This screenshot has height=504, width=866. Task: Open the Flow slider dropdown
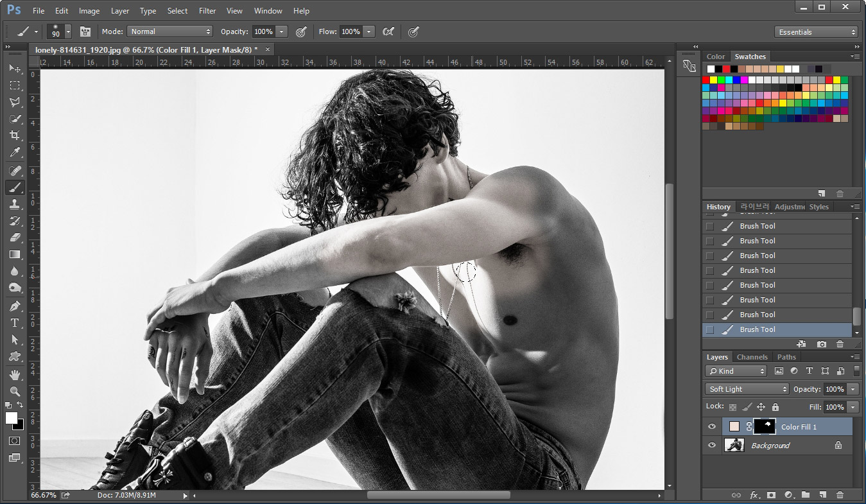pyautogui.click(x=369, y=31)
